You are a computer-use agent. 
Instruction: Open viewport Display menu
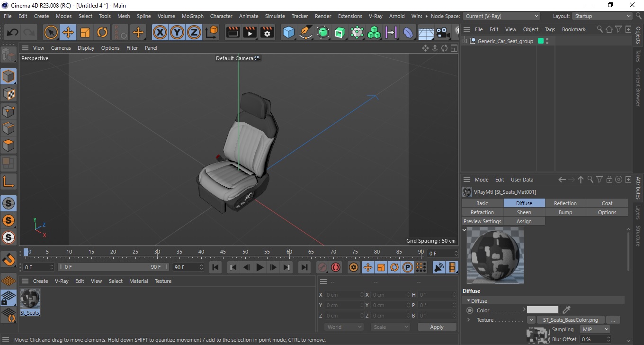(86, 48)
